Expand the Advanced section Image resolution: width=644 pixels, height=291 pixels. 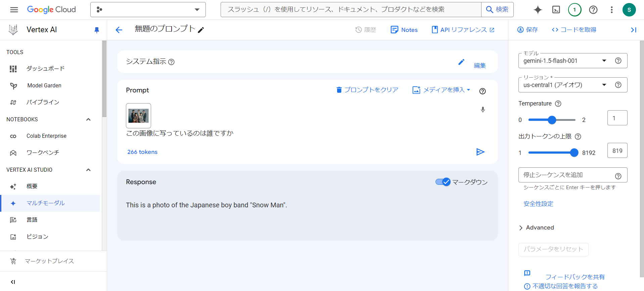(x=536, y=227)
